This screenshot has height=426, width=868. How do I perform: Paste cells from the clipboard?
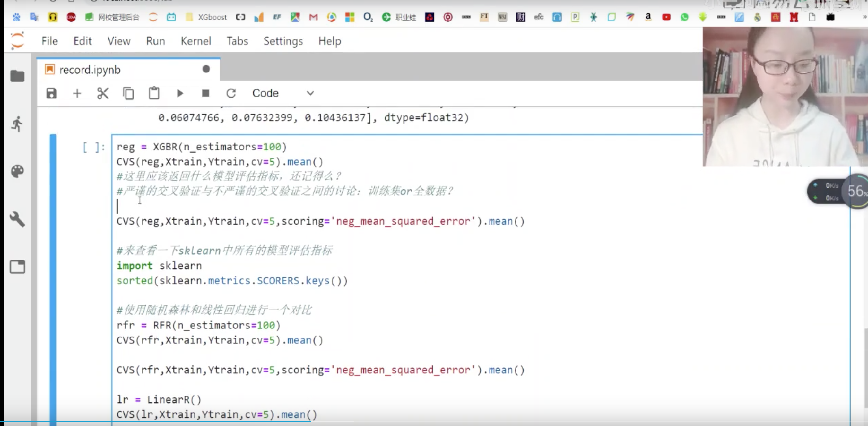point(154,93)
